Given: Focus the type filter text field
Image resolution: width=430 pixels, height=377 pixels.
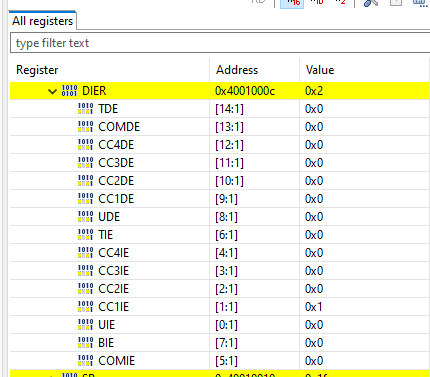Looking at the screenshot, I should (x=220, y=43).
